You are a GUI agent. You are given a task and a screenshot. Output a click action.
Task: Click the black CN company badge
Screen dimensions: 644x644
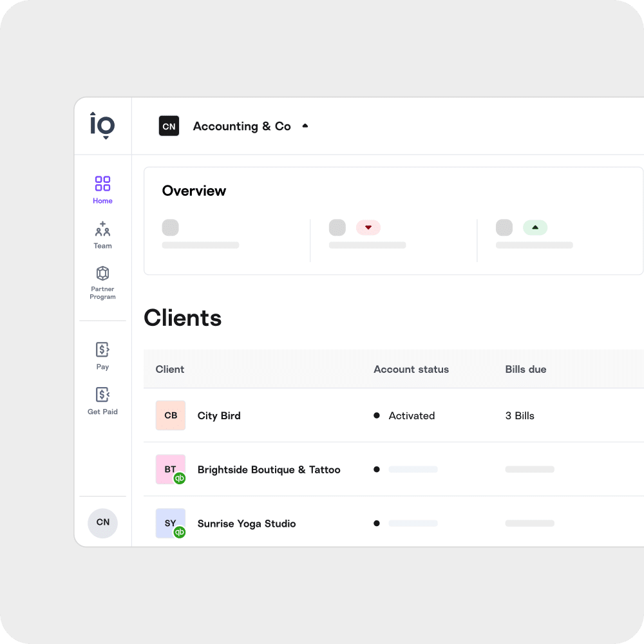tap(169, 126)
